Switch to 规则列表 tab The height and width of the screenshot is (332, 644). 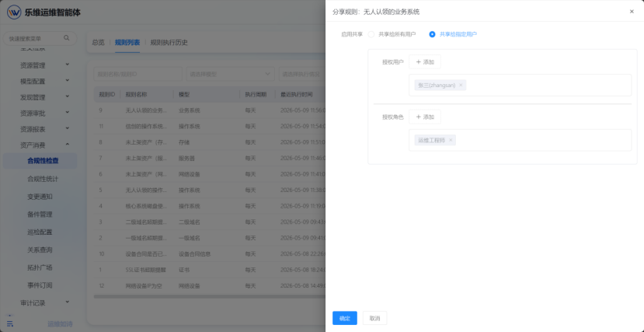(127, 42)
